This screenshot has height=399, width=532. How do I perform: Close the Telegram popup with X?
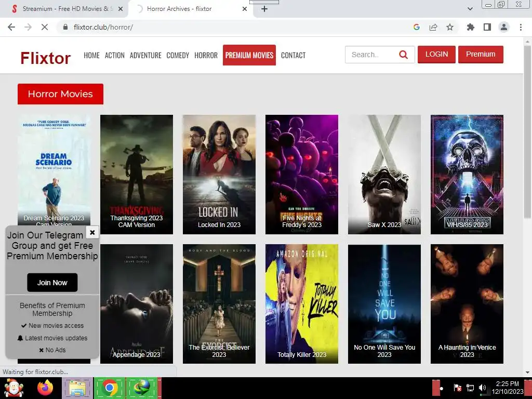pos(92,232)
